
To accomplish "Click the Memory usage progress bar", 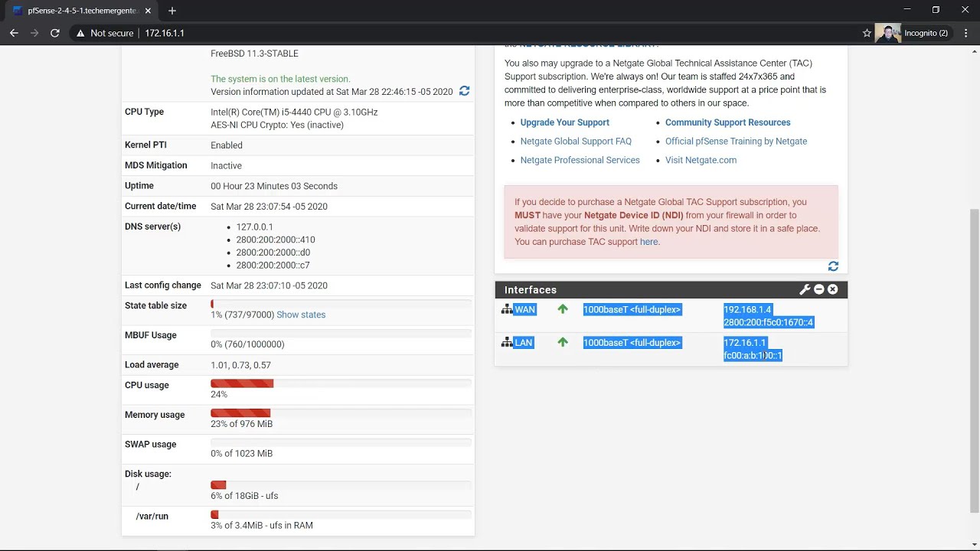I will click(341, 412).
